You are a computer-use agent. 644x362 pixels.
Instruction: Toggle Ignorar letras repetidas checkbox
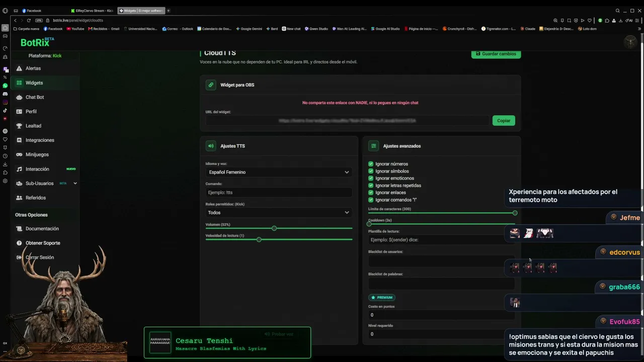tap(371, 186)
